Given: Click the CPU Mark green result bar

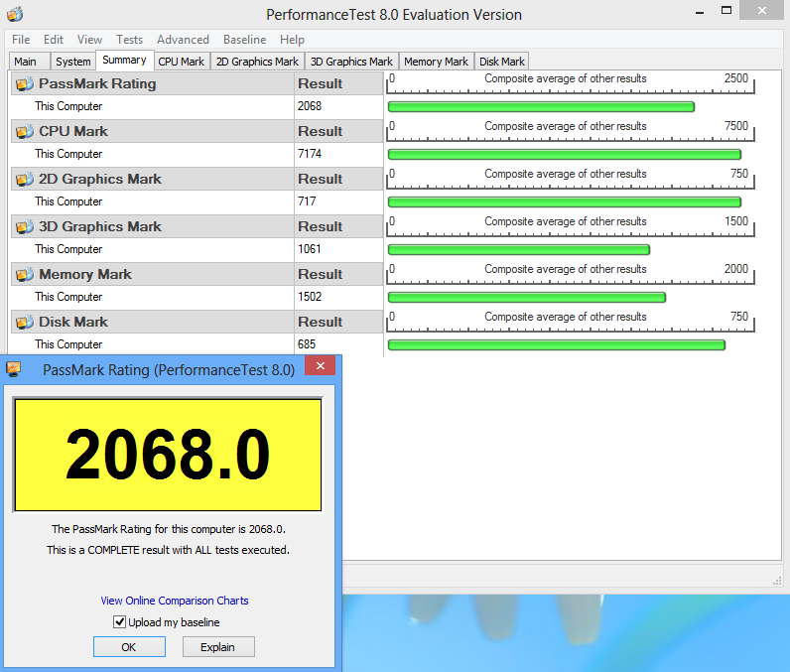Looking at the screenshot, I should (565, 154).
